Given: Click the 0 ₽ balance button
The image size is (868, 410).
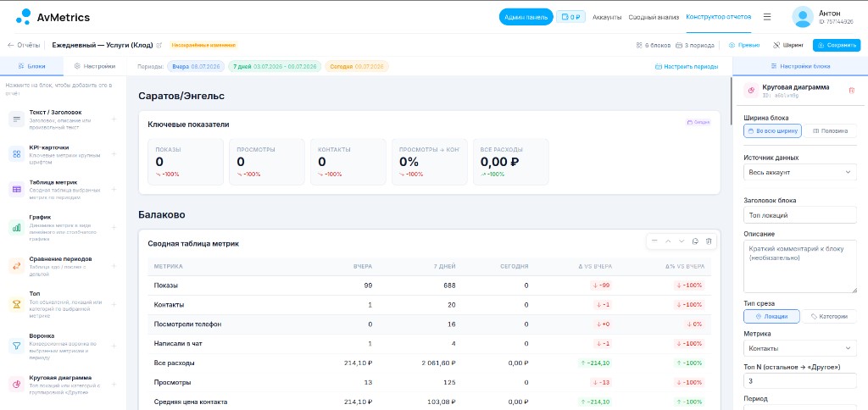Looking at the screenshot, I should pyautogui.click(x=570, y=17).
